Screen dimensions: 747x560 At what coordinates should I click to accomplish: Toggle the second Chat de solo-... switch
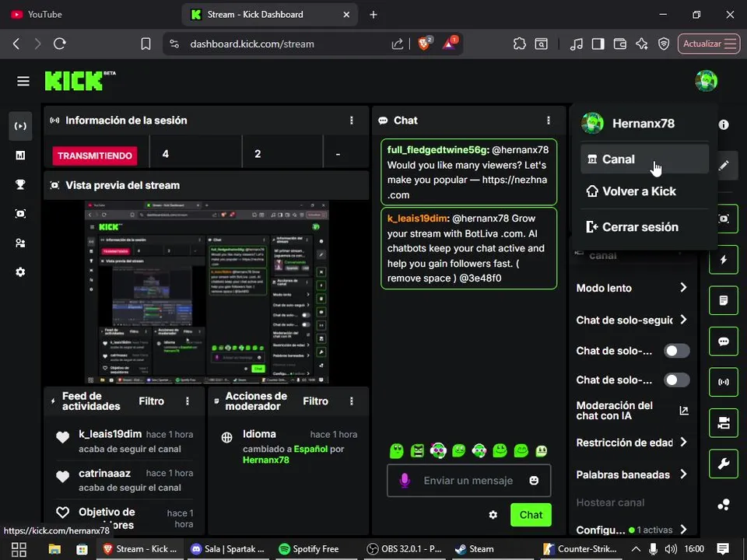pyautogui.click(x=676, y=380)
